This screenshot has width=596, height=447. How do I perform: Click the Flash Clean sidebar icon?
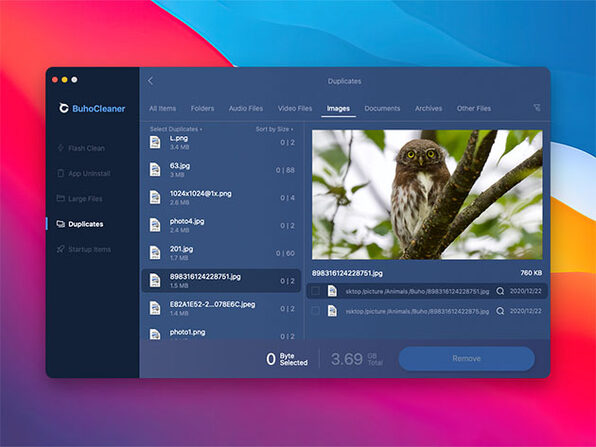pos(60,148)
